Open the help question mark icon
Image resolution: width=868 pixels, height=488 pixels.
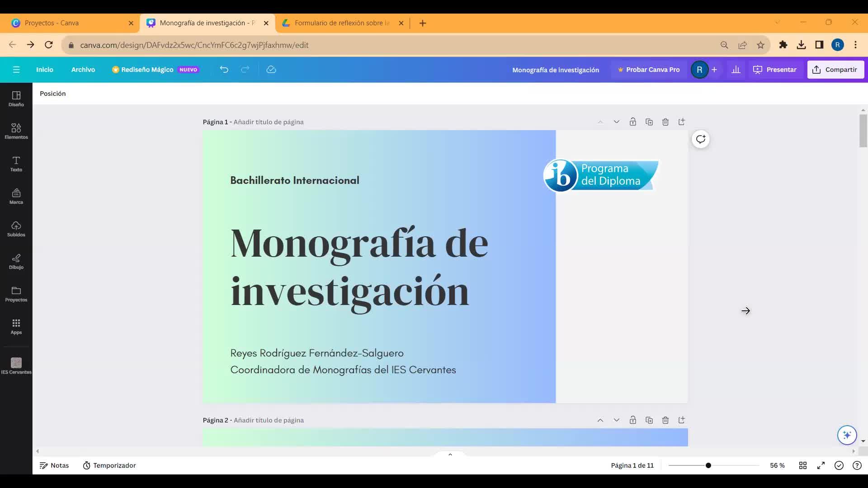click(x=857, y=465)
